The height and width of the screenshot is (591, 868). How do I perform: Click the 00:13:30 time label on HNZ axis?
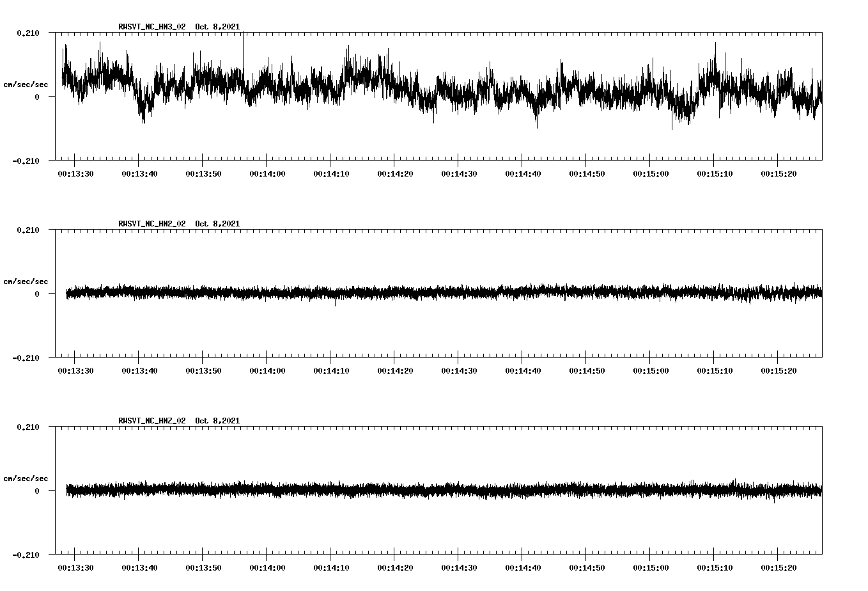click(x=76, y=568)
